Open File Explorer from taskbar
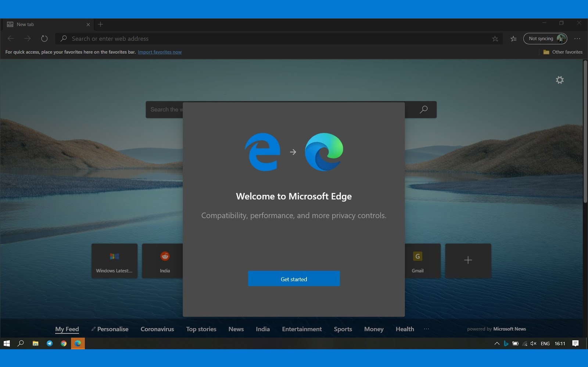The width and height of the screenshot is (588, 367). click(35, 343)
